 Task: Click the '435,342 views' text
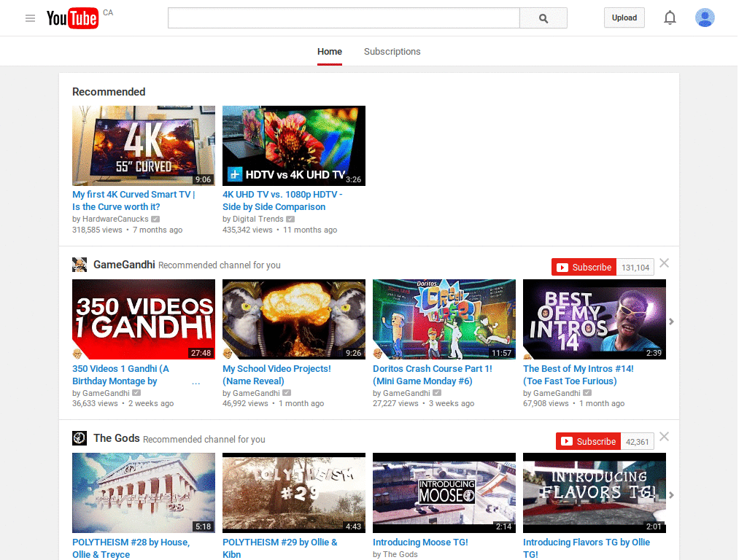click(x=247, y=230)
